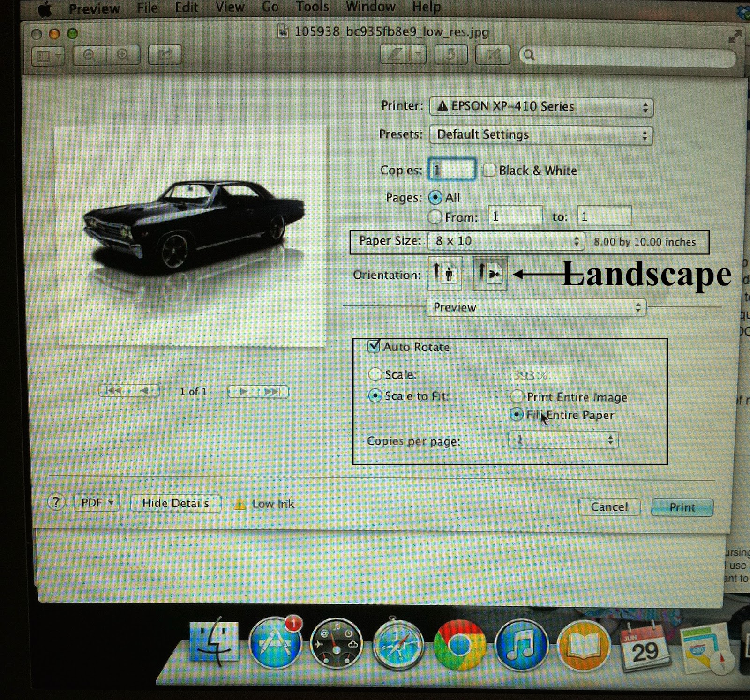This screenshot has width=750, height=700.
Task: Open the PDF dropdown button
Action: (97, 503)
